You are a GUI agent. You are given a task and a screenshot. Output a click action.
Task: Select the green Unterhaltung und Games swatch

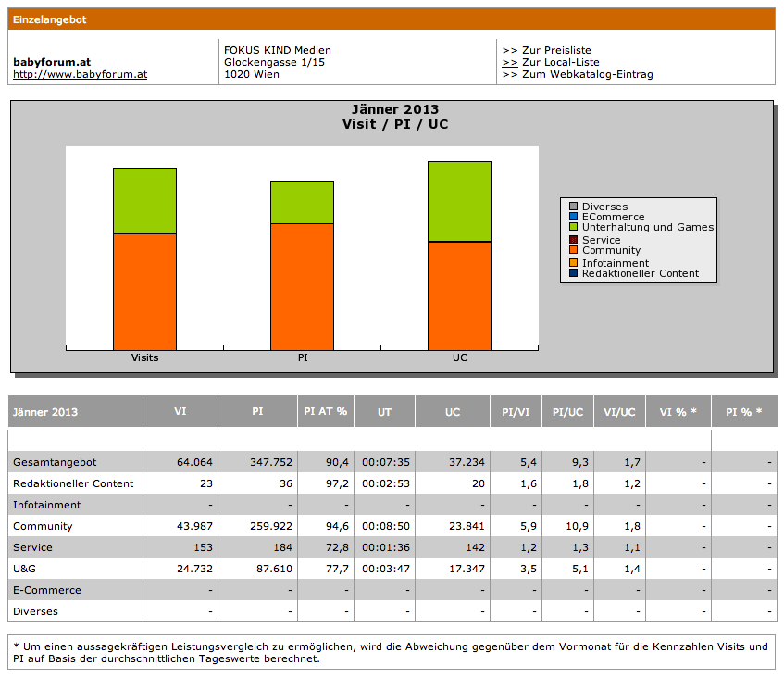click(574, 227)
